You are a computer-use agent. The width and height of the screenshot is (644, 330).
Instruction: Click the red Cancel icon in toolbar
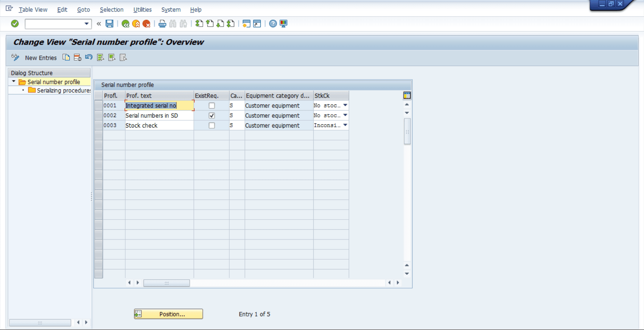[x=146, y=24]
